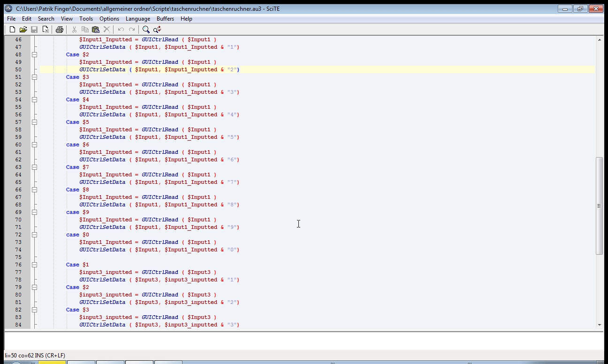Click the New file toolbar icon
Viewport: 608px width, 364px height.
coord(13,30)
